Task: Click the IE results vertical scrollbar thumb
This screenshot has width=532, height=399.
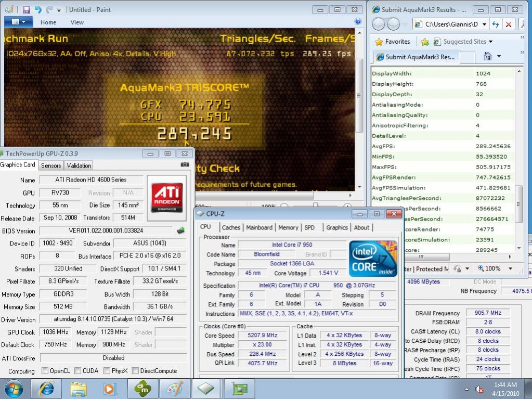Action: tap(518, 204)
